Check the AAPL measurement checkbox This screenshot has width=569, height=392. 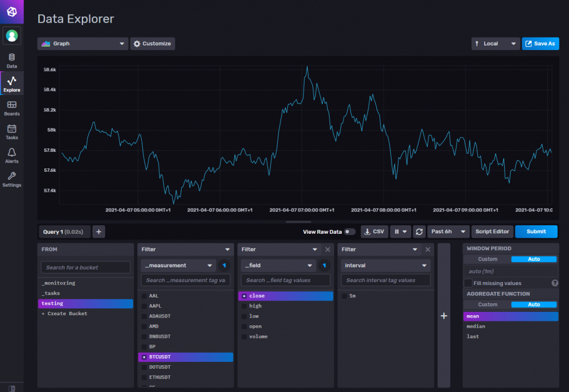pos(144,306)
